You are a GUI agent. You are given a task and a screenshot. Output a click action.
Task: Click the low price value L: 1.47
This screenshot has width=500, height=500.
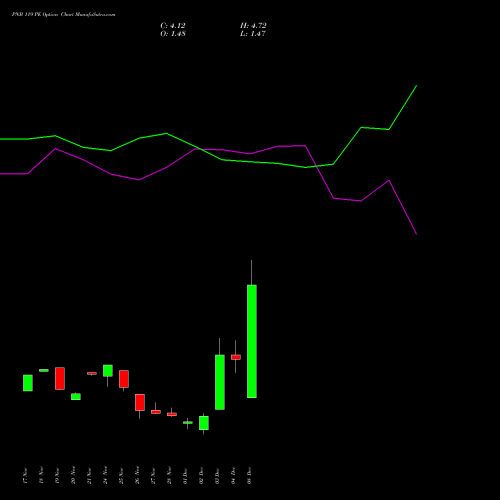[253, 34]
